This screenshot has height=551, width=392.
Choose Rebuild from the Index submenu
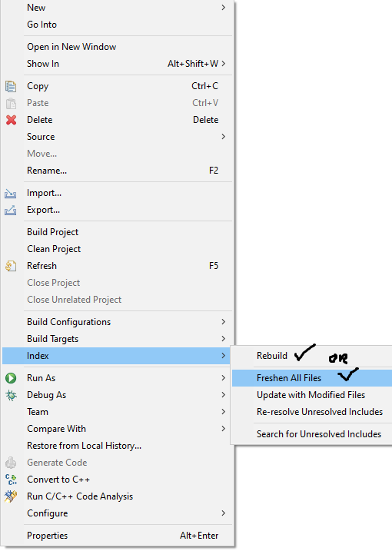point(272,356)
